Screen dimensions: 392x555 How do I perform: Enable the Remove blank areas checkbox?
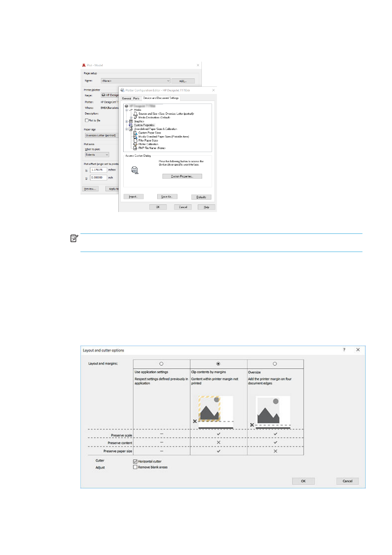coord(135,467)
